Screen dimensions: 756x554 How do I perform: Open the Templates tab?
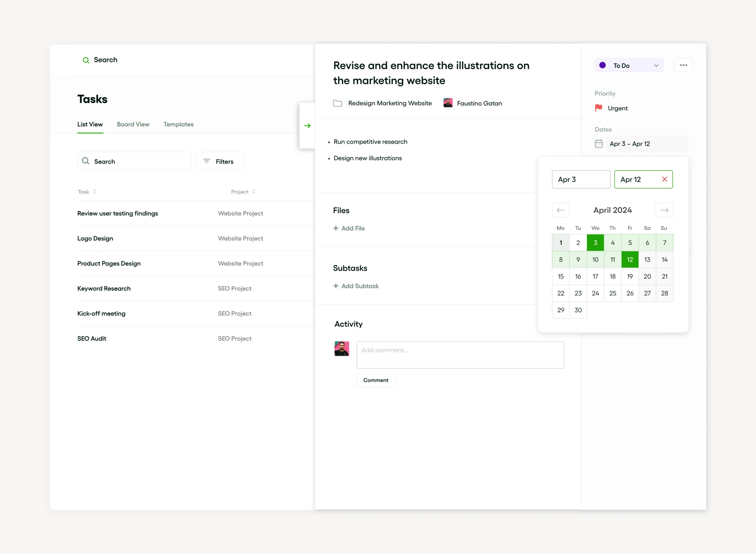[x=178, y=124]
